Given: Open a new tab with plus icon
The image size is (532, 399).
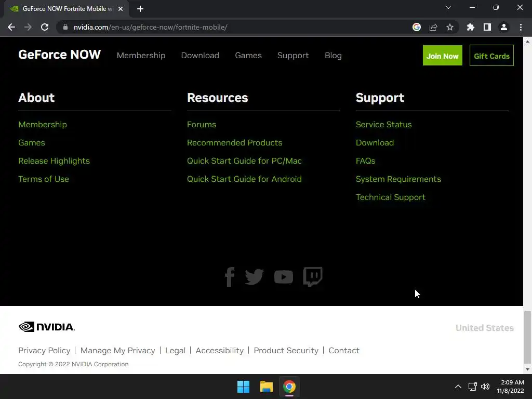Looking at the screenshot, I should click(140, 9).
